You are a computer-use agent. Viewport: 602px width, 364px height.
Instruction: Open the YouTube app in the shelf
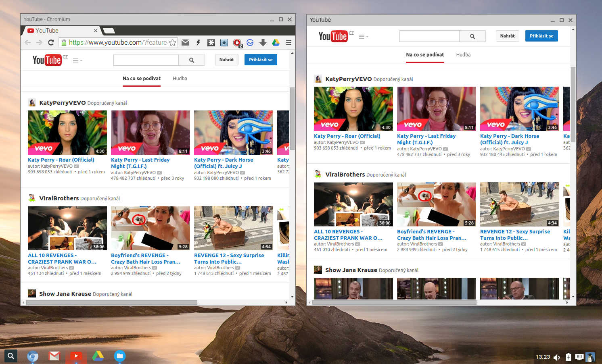76,356
